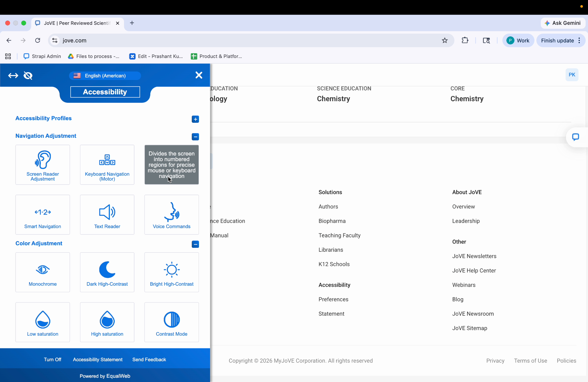Open K12 Schools link
588x382 pixels.
[x=334, y=264]
